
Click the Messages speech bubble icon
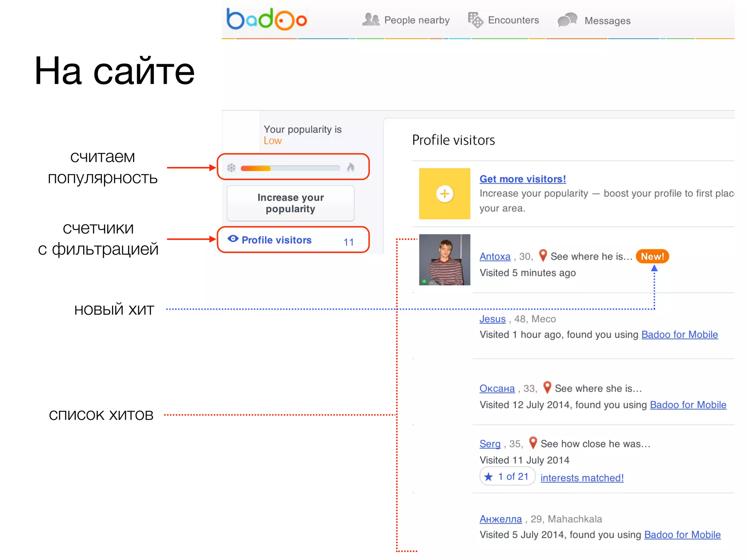click(x=567, y=20)
